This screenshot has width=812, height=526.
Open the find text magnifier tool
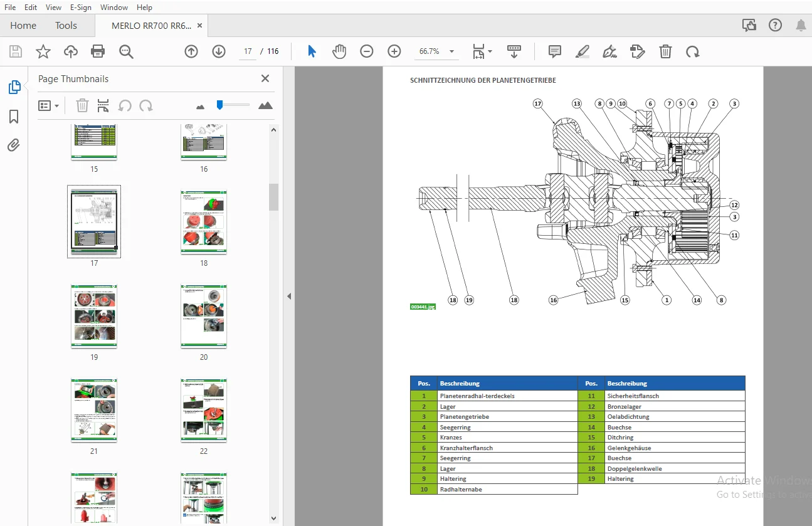126,51
